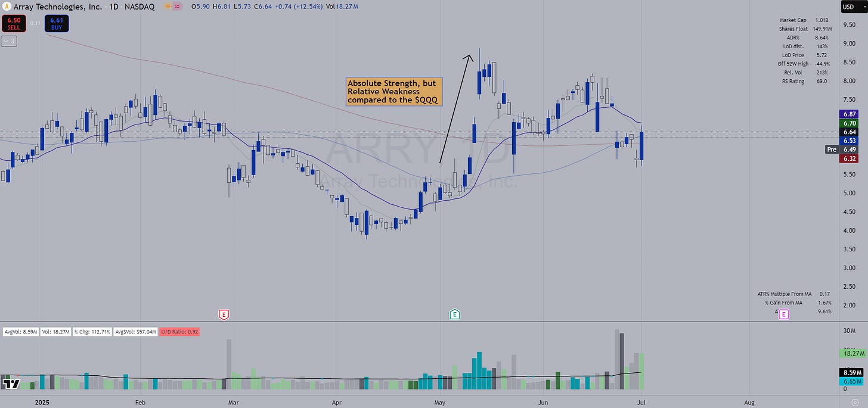The image size is (868, 408).
Task: Click the Apr label on the time axis
Action: click(336, 402)
